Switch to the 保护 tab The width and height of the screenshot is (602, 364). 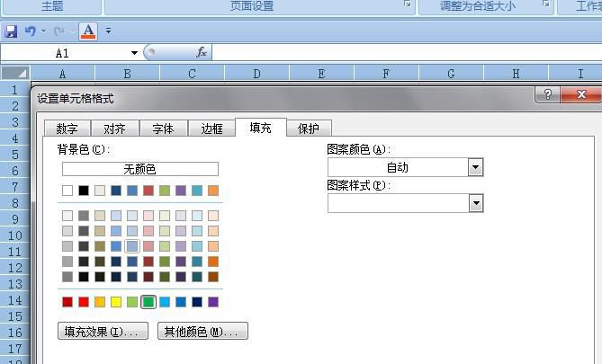pyautogui.click(x=309, y=129)
